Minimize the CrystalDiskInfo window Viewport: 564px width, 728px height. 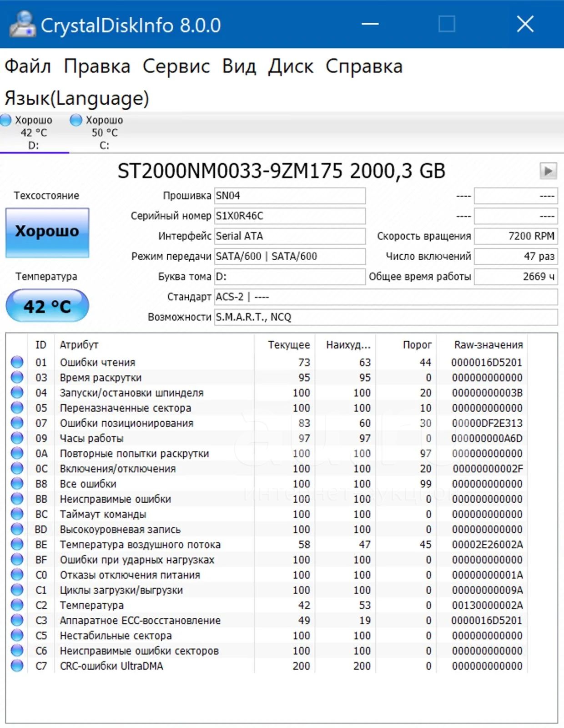coord(370,24)
